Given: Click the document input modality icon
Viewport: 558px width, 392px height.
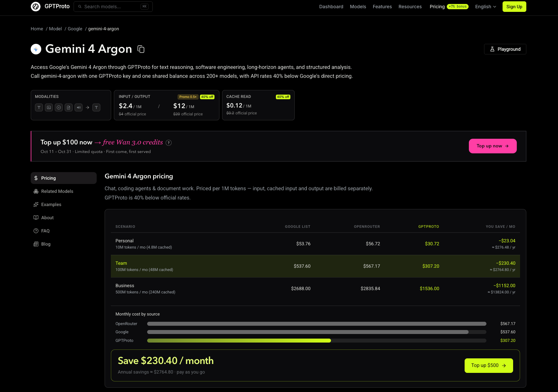Looking at the screenshot, I should coord(69,107).
